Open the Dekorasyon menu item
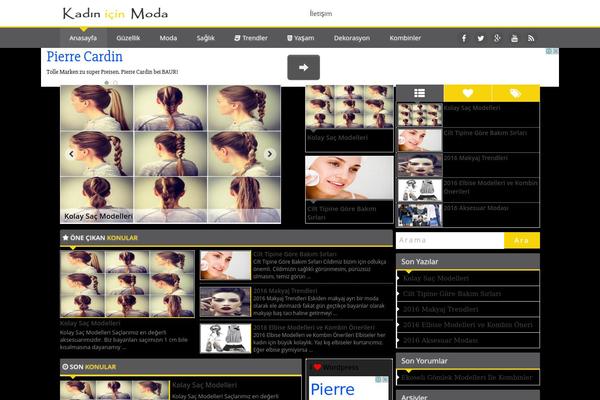 point(352,38)
